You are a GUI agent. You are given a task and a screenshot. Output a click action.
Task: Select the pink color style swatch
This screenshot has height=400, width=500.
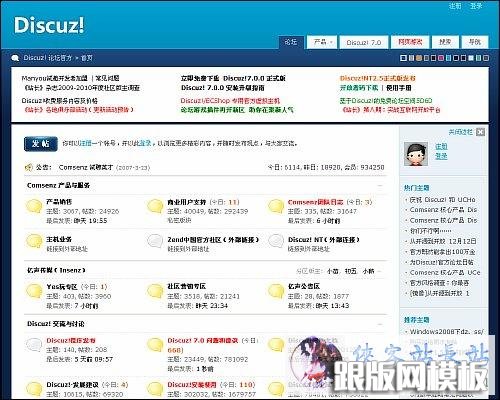pyautogui.click(x=441, y=58)
